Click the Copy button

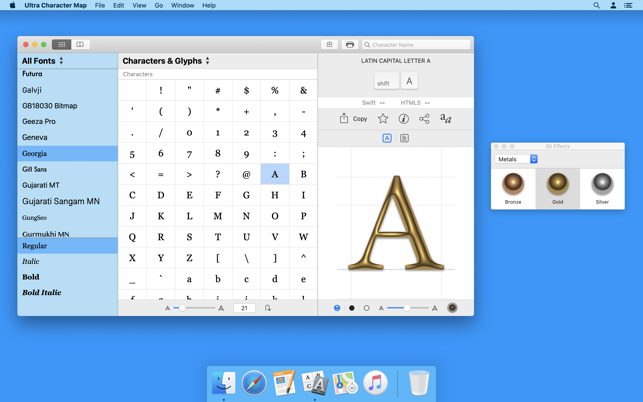pos(360,119)
